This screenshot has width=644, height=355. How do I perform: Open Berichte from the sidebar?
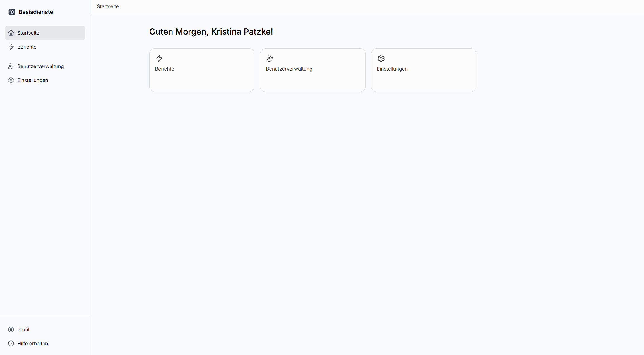27,47
